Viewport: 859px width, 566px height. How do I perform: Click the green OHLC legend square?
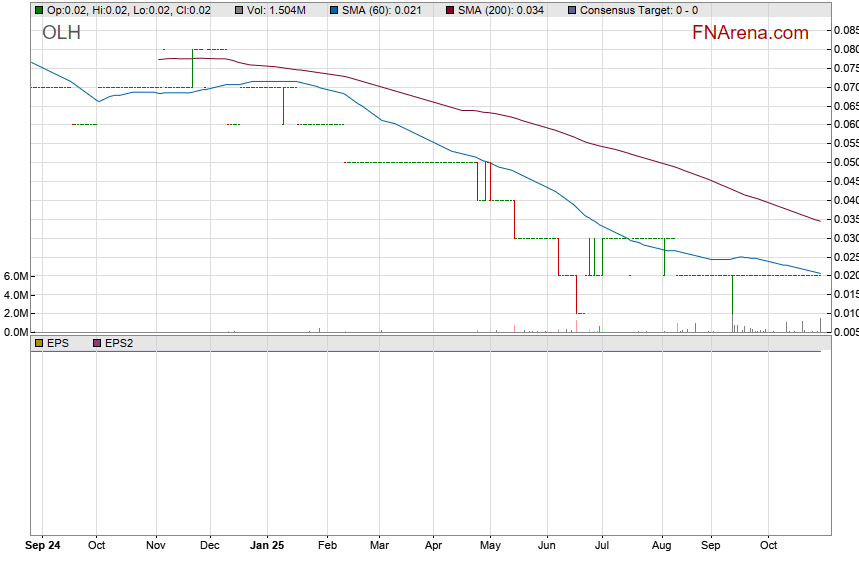(39, 10)
